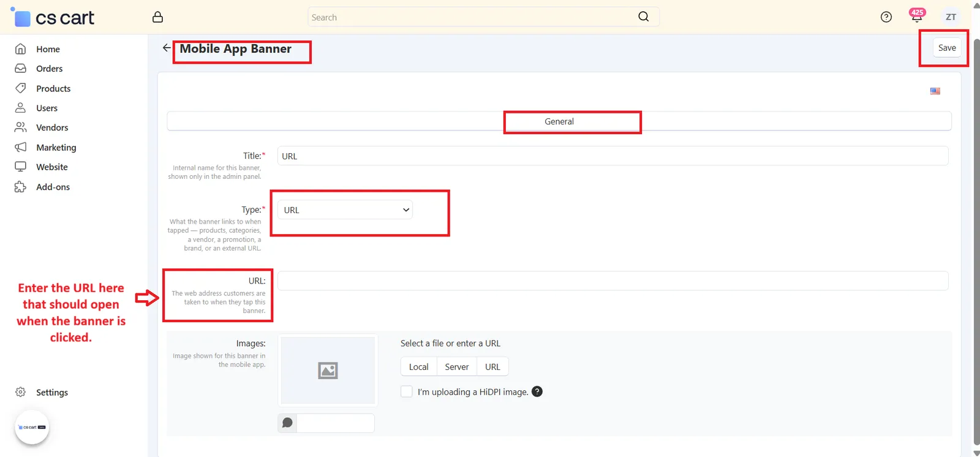Image resolution: width=980 pixels, height=457 pixels.
Task: Click 'Select a file or enter a URL' text
Action: point(450,343)
